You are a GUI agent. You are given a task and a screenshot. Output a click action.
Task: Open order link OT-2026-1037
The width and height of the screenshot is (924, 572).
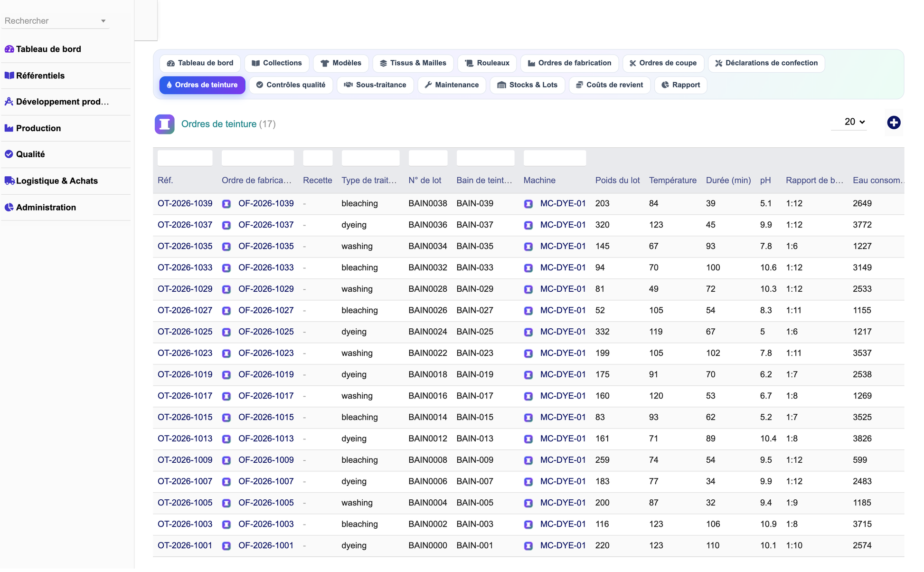pyautogui.click(x=185, y=225)
